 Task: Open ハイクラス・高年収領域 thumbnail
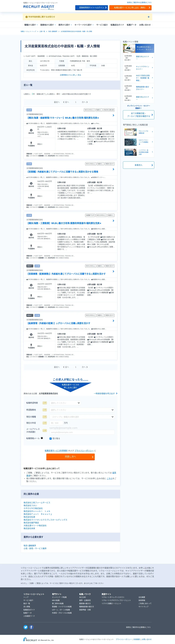130,152
